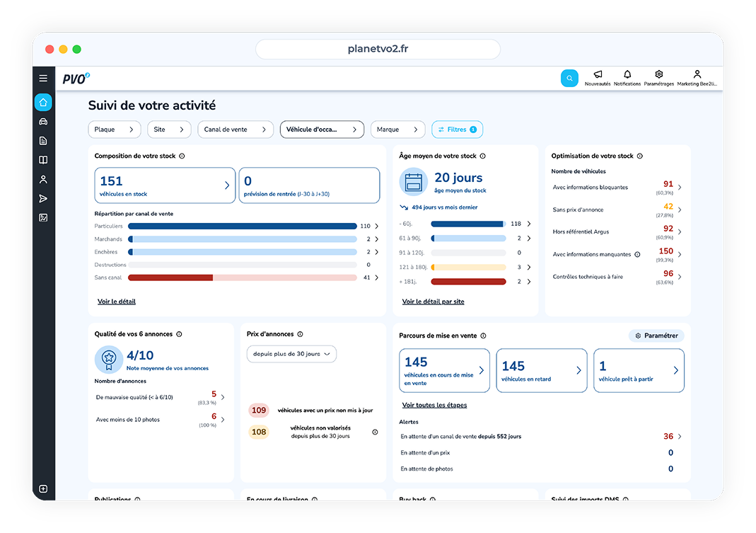Go to Home dashboard icon
The image size is (756, 533).
tap(43, 103)
